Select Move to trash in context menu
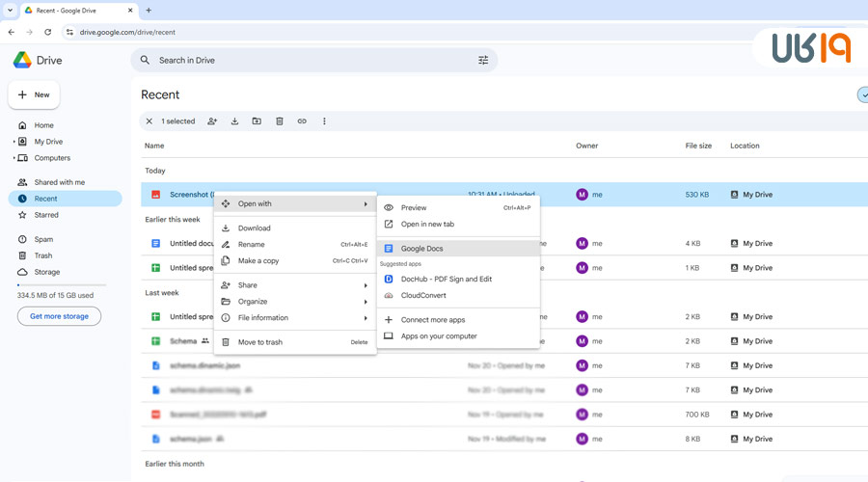This screenshot has width=868, height=482. (259, 342)
